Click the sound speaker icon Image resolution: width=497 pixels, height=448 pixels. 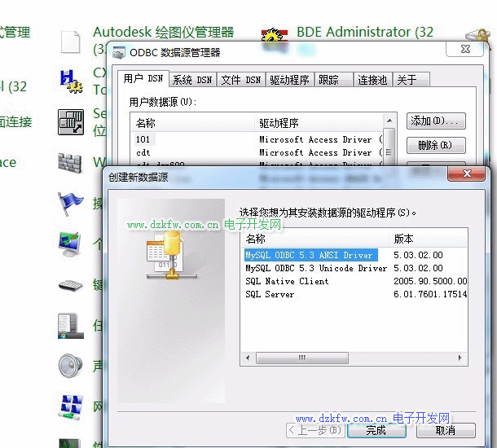70,366
